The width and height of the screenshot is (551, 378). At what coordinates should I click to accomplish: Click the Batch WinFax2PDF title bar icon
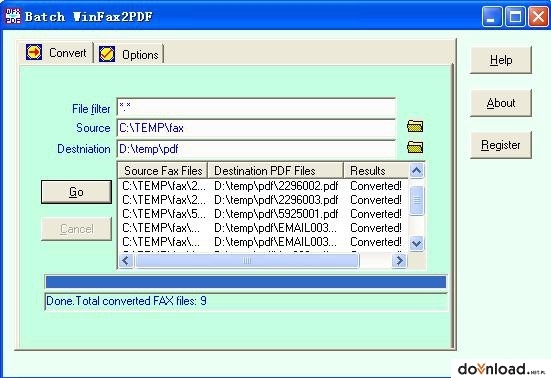click(13, 16)
